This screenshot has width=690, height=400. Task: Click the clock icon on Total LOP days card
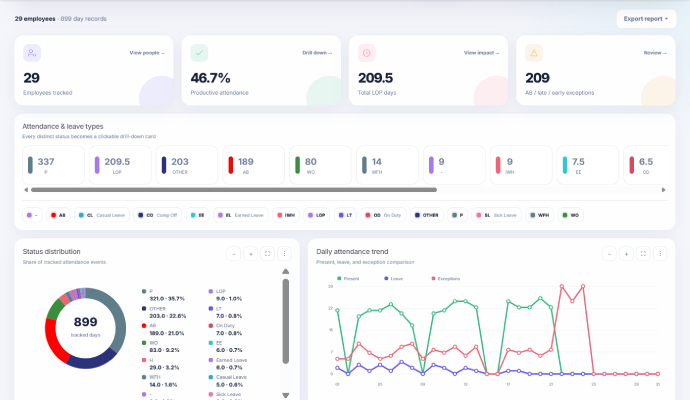tap(367, 53)
